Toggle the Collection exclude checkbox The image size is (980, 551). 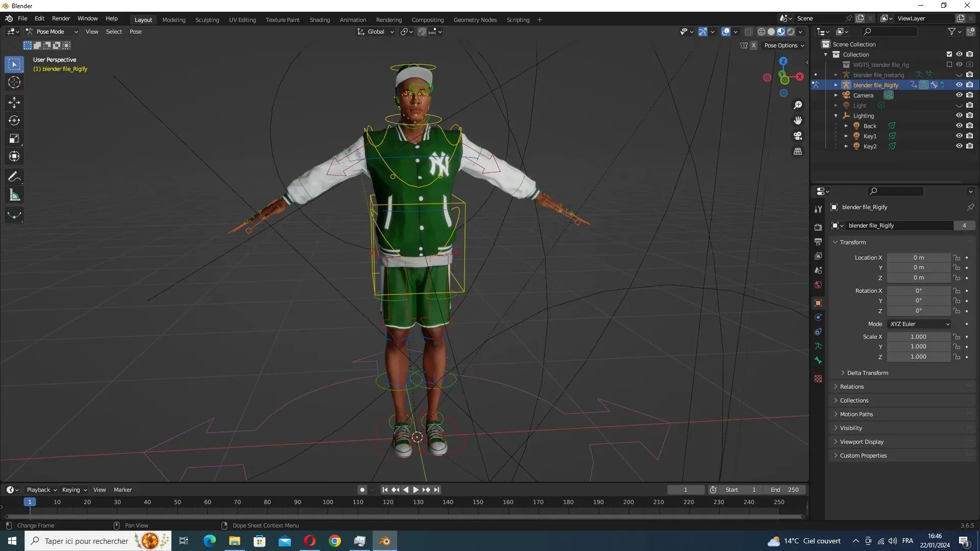(949, 55)
